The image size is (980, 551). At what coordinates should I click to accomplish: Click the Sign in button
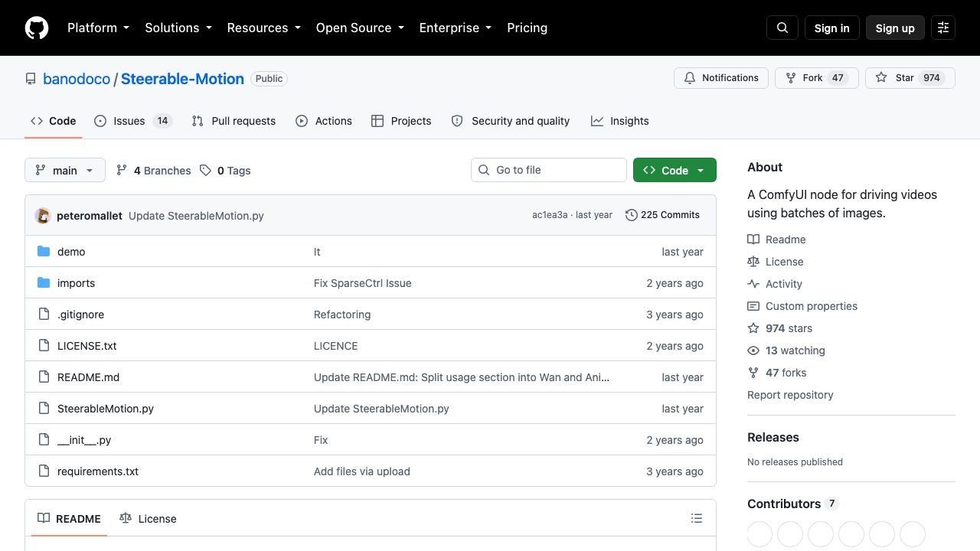click(831, 28)
